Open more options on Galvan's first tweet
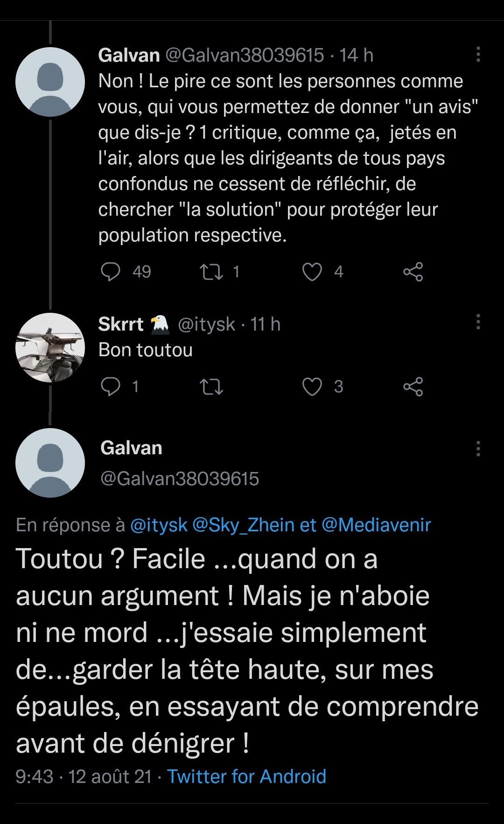 pyautogui.click(x=478, y=55)
